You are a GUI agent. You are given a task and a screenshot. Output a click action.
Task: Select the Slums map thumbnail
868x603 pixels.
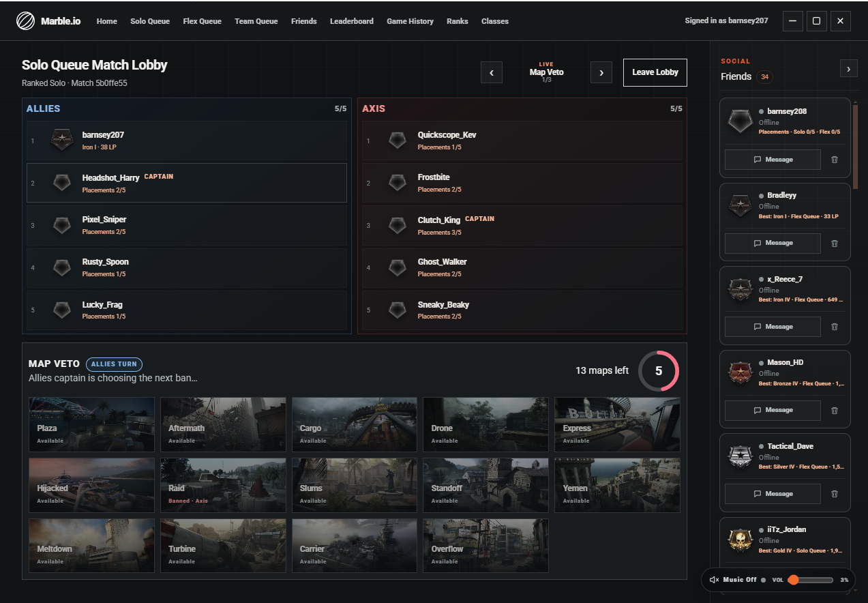click(355, 485)
